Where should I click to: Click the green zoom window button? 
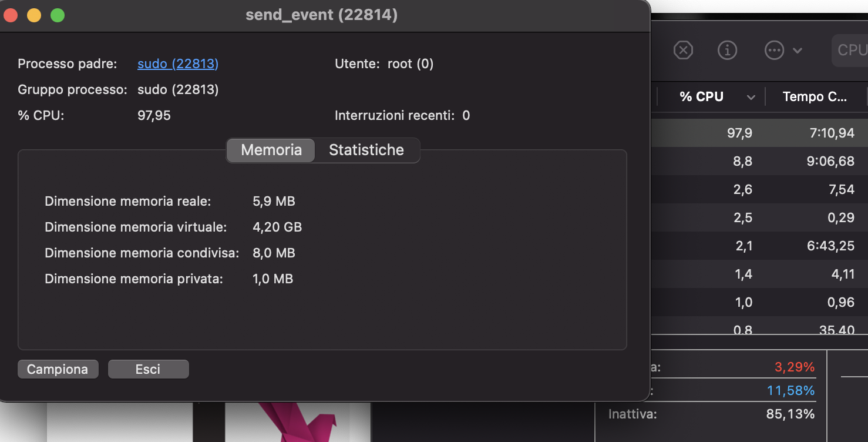click(57, 15)
